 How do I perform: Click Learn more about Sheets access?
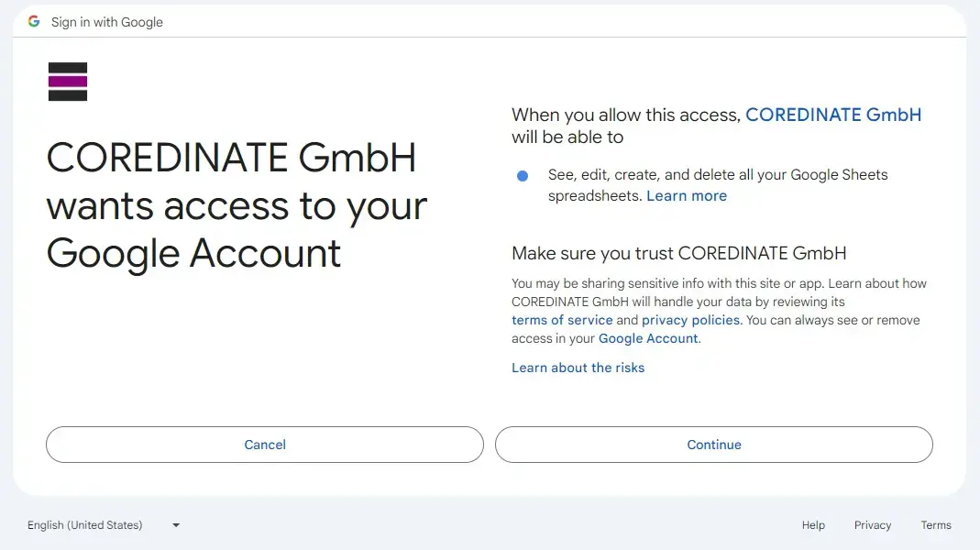[x=687, y=195]
